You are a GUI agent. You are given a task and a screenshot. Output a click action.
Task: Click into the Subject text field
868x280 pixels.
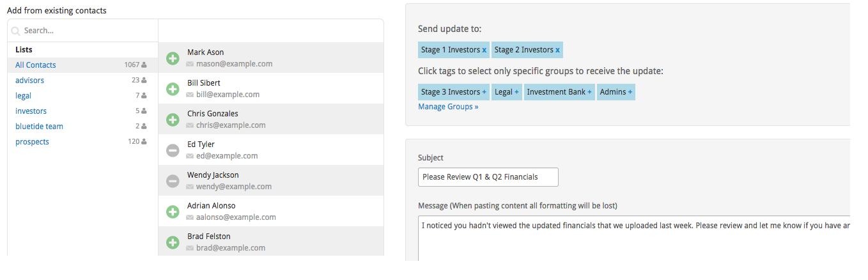(488, 177)
